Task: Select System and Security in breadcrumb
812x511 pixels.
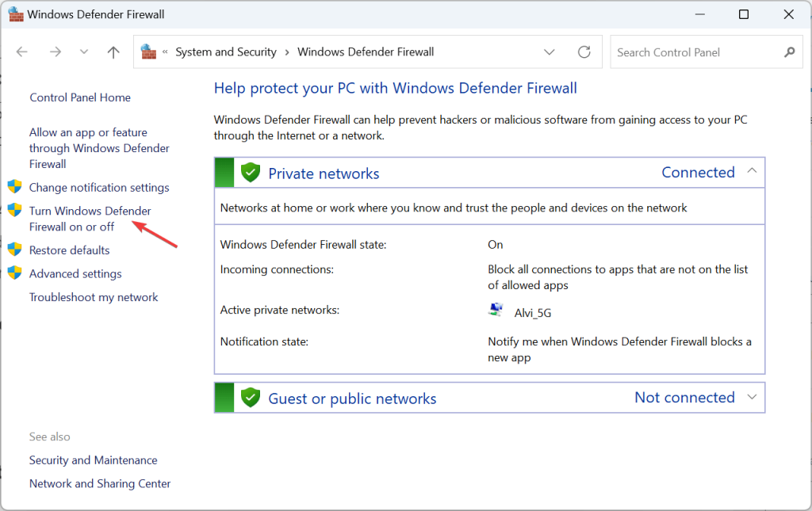Action: (x=226, y=52)
